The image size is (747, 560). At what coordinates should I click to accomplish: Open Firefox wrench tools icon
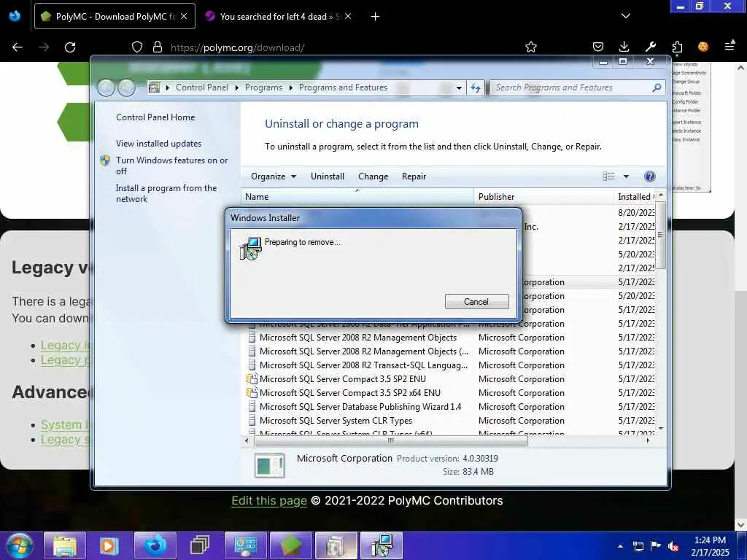(650, 47)
